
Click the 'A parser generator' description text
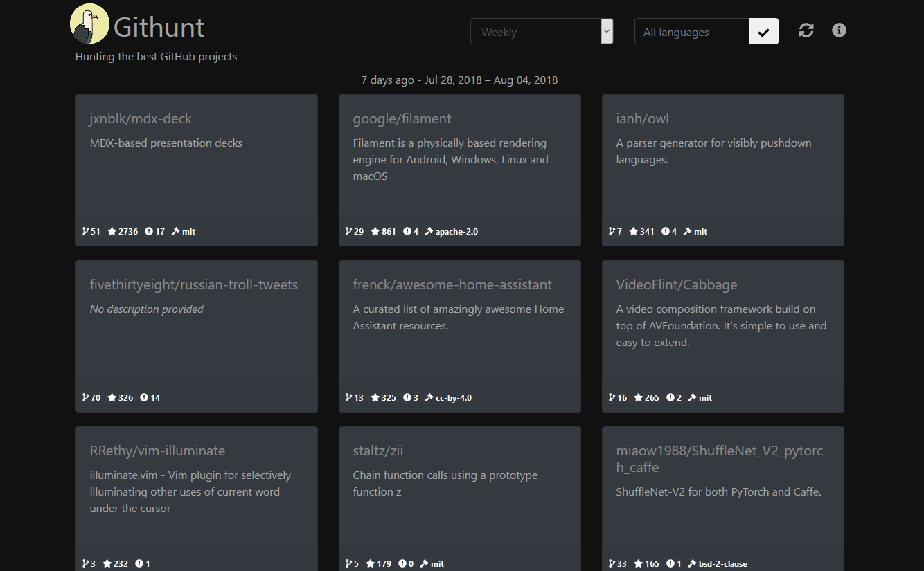[714, 152]
